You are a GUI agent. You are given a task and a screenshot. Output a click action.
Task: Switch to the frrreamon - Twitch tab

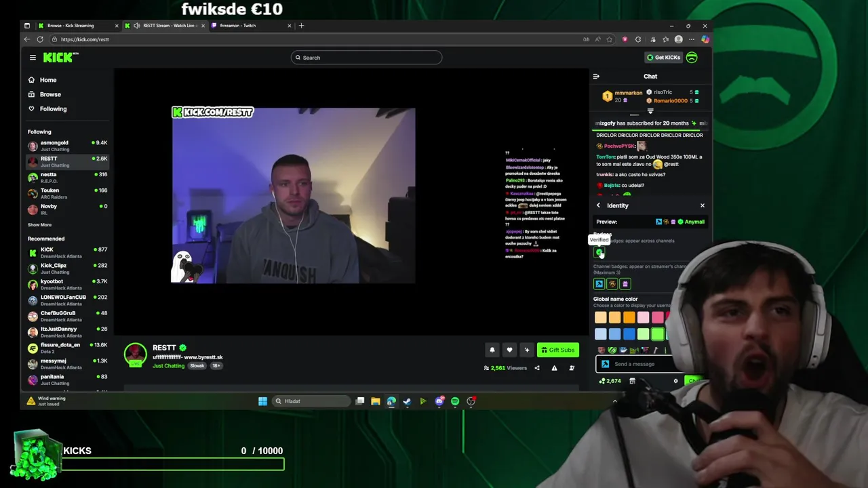point(252,26)
